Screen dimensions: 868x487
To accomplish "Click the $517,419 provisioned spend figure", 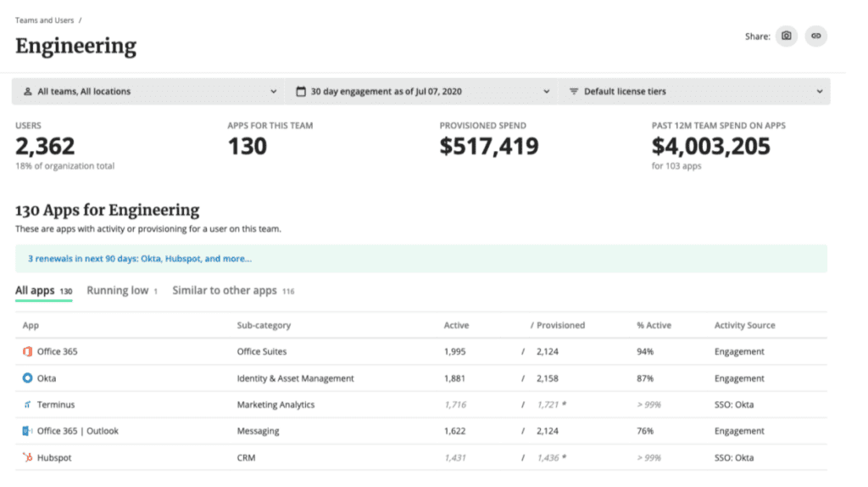I will [489, 146].
